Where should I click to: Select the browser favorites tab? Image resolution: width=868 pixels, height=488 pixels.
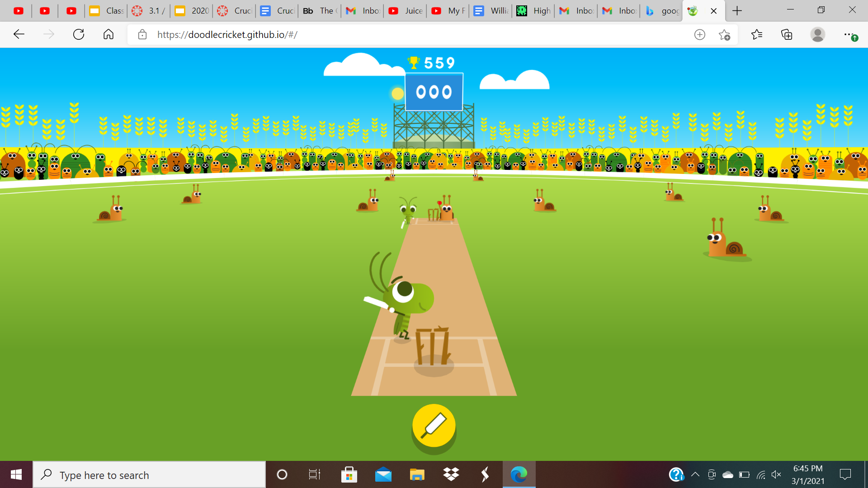coord(756,34)
